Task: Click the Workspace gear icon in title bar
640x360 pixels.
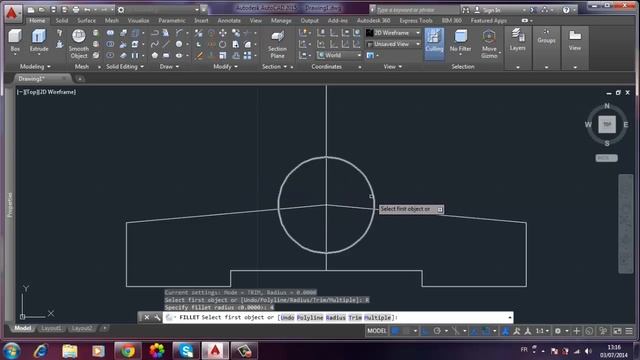Action: coord(121,10)
